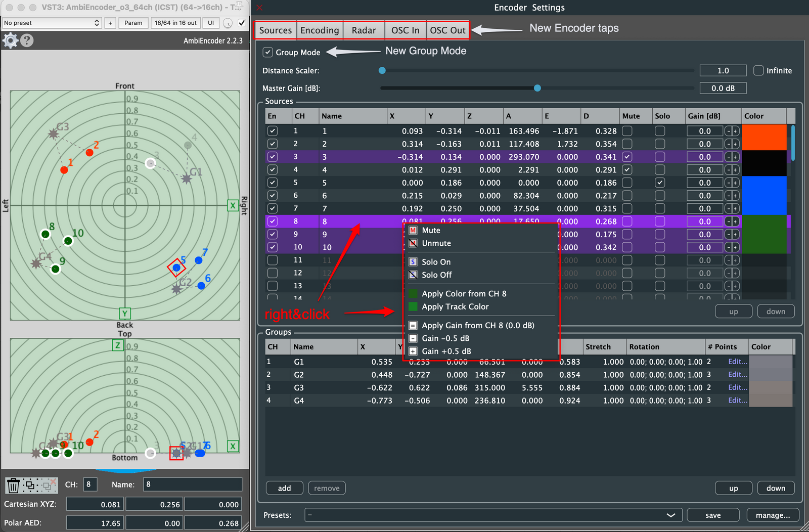
Task: Open Edit points for group G1
Action: [x=737, y=362]
